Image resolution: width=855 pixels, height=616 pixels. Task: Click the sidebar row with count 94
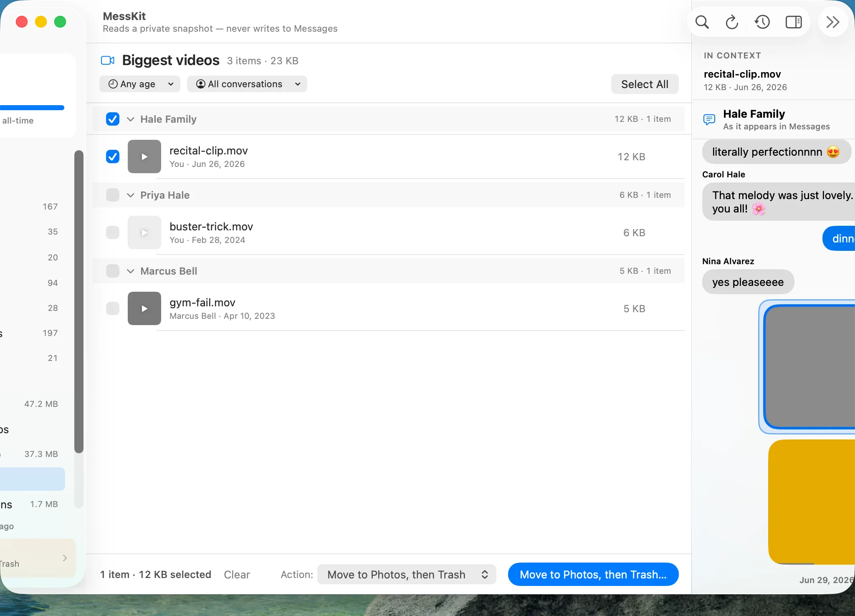tap(32, 283)
